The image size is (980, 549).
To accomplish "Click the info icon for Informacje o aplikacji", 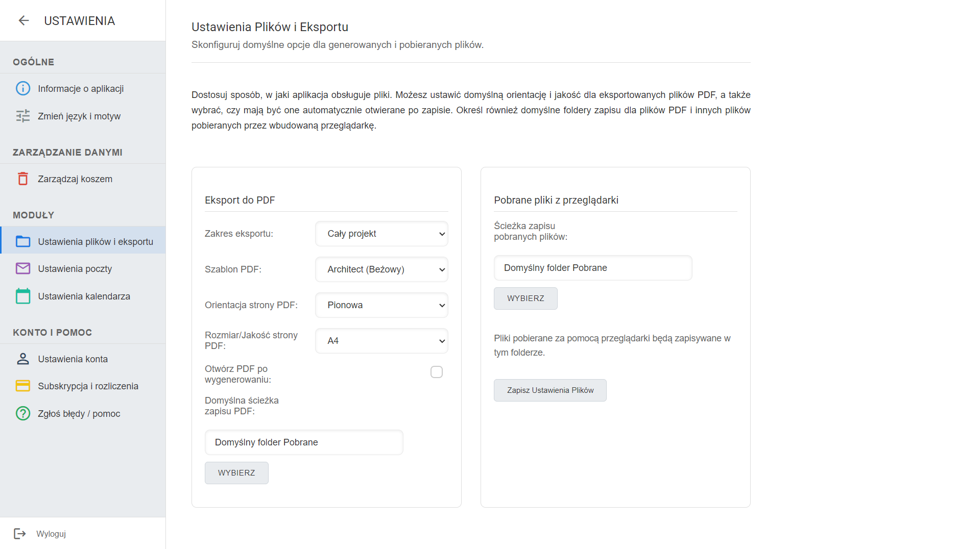I will [23, 88].
